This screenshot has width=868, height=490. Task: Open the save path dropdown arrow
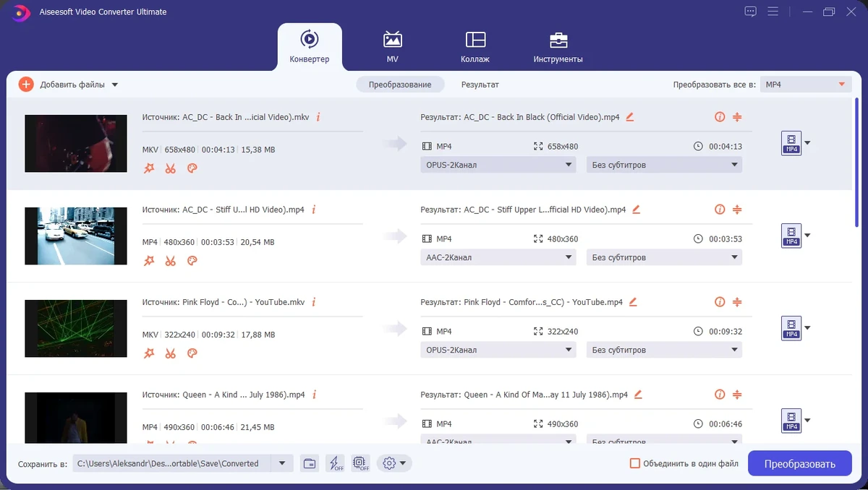[282, 463]
